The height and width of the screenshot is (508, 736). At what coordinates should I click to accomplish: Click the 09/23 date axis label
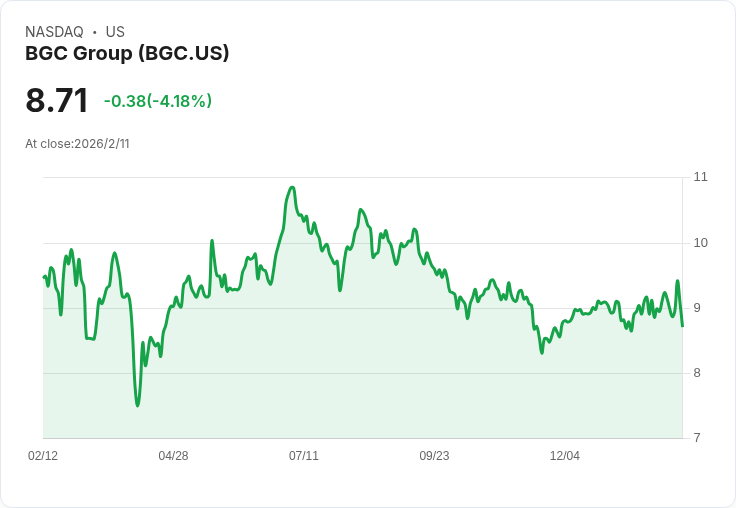pos(434,456)
